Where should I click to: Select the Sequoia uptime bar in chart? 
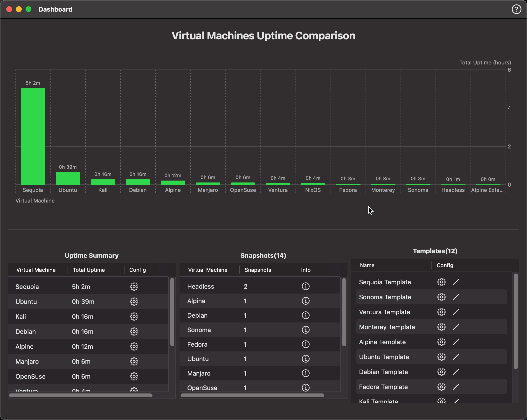click(x=33, y=136)
